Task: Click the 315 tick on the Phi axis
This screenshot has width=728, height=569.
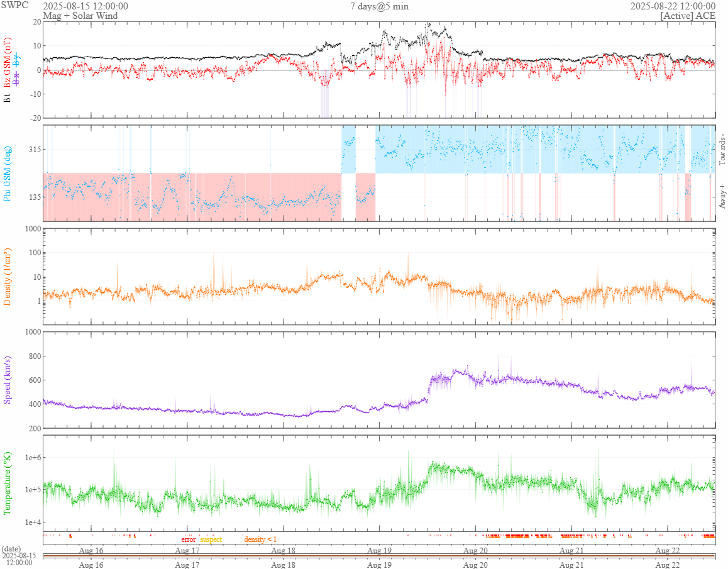Action: (35, 149)
